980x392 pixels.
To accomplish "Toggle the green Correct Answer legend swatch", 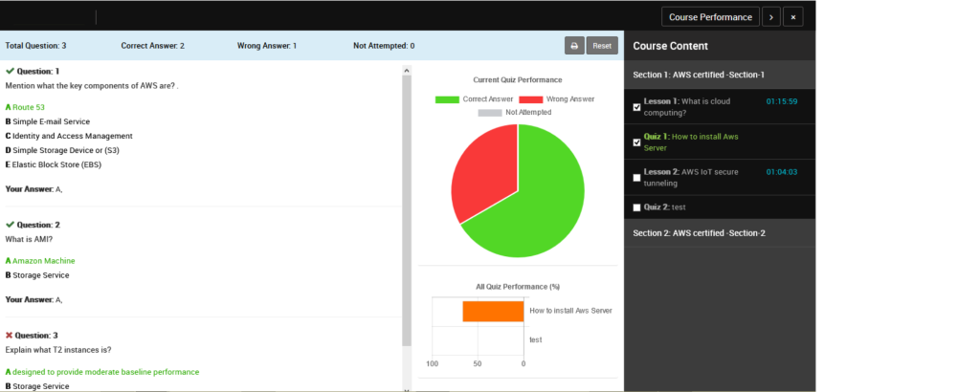I will [x=447, y=99].
